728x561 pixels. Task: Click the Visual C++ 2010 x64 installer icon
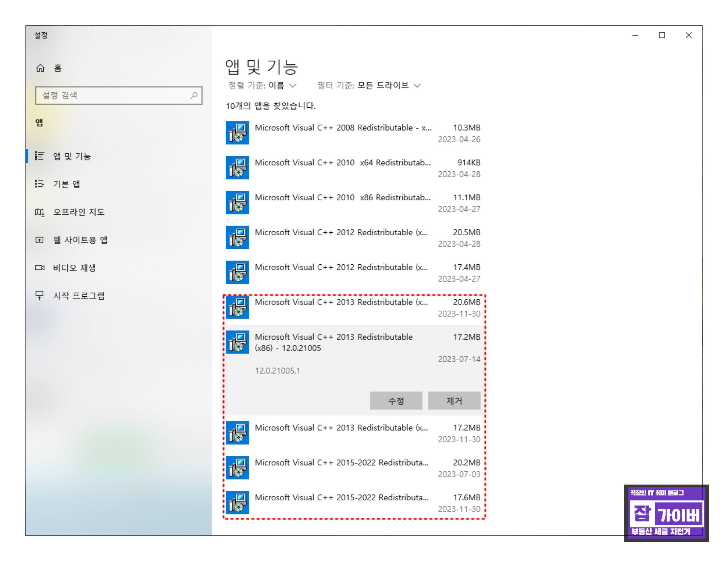pos(237,168)
